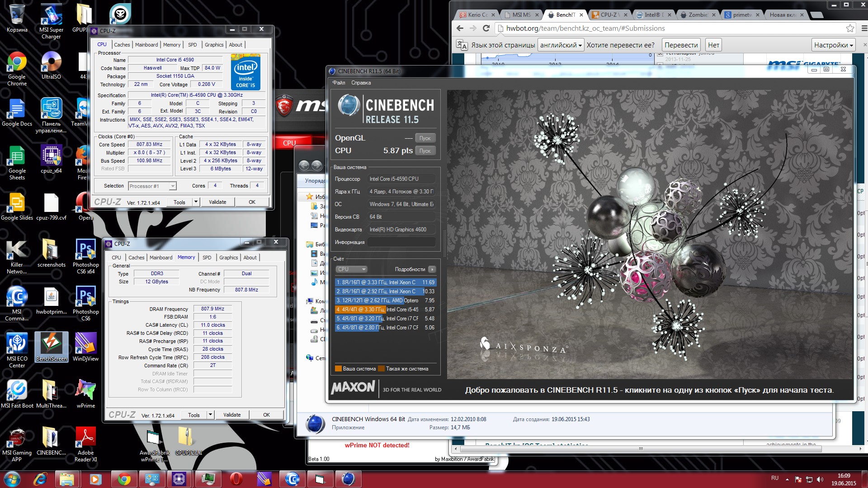Open the page language dropdown английский

[561, 45]
